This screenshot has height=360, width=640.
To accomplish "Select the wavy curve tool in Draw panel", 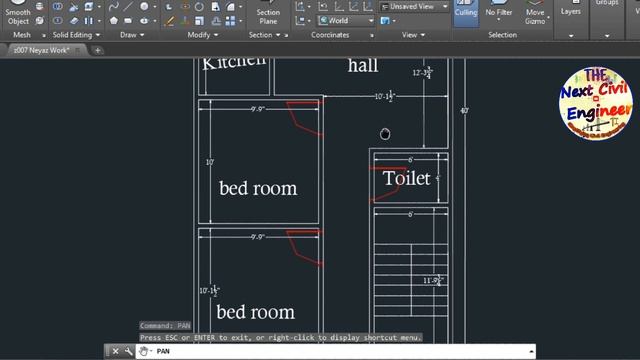I will tap(113, 6).
